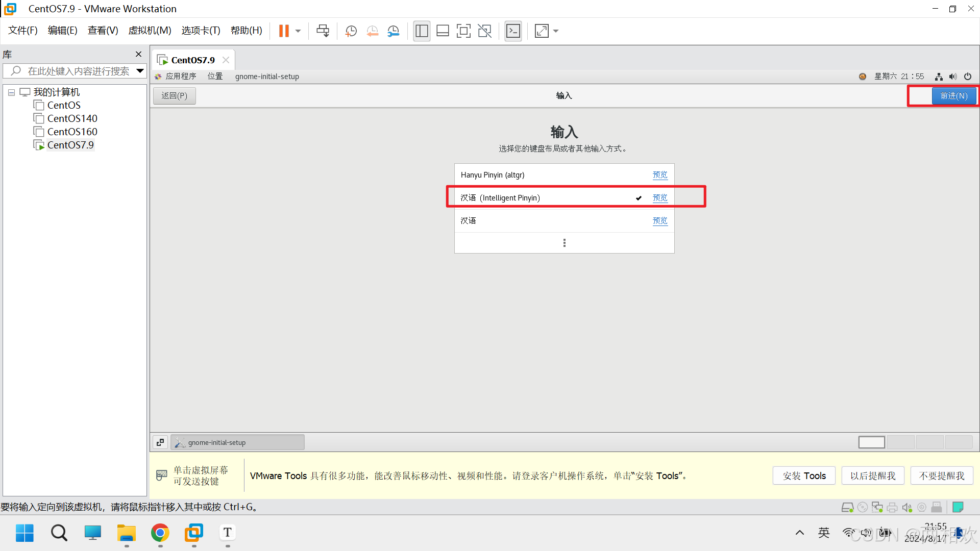Open the 虚拟机(M) menu
This screenshot has width=980, height=551.
pos(150,31)
